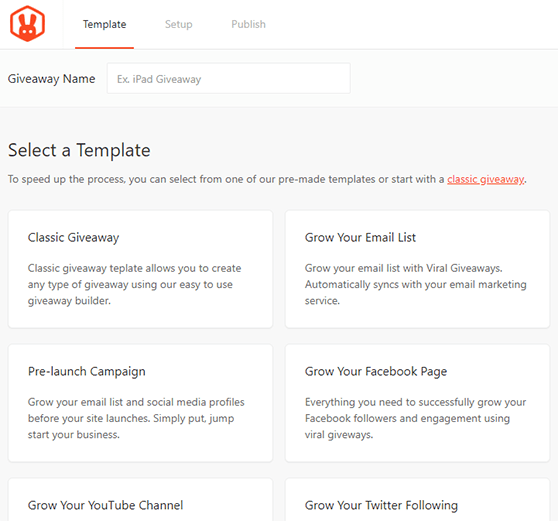Open the Publish tab

248,24
